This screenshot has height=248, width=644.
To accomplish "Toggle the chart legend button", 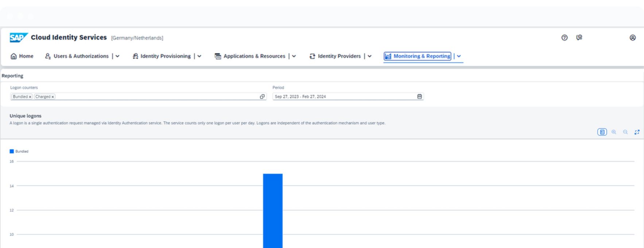I will point(602,132).
